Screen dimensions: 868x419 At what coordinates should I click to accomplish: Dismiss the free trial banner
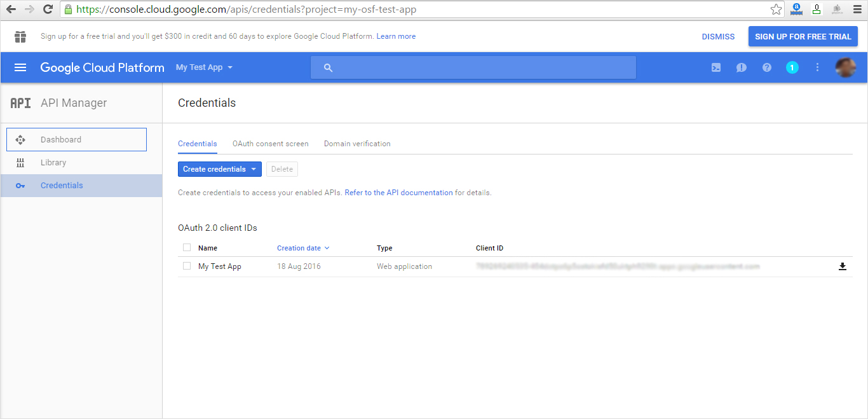pos(718,37)
